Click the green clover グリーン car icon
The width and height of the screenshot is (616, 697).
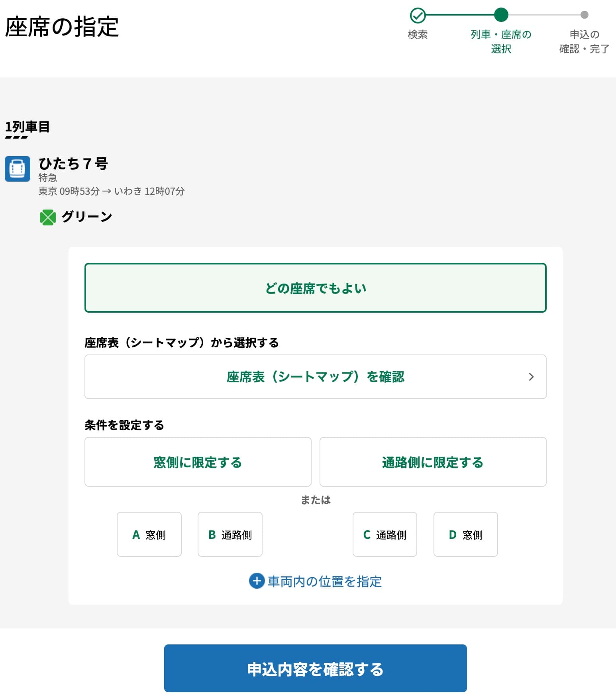coord(48,217)
